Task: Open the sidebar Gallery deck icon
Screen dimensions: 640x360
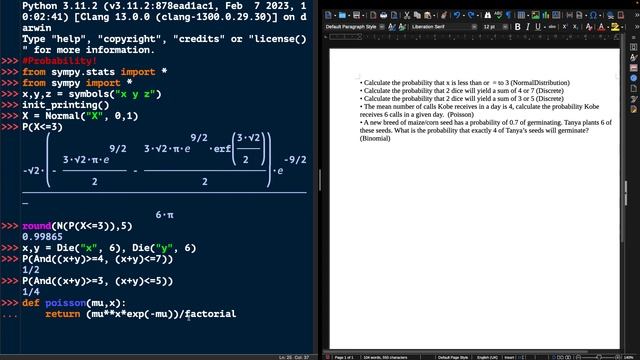Action: [x=633, y=68]
